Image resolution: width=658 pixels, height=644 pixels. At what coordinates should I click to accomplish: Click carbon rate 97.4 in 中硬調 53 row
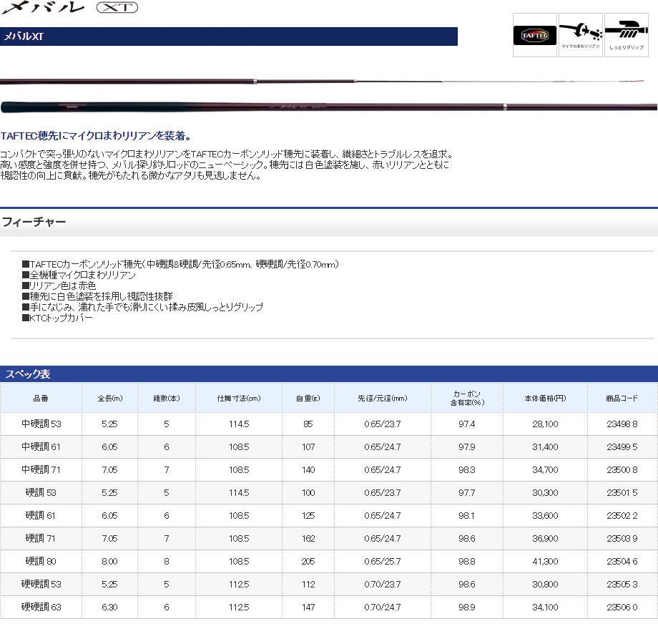[466, 424]
